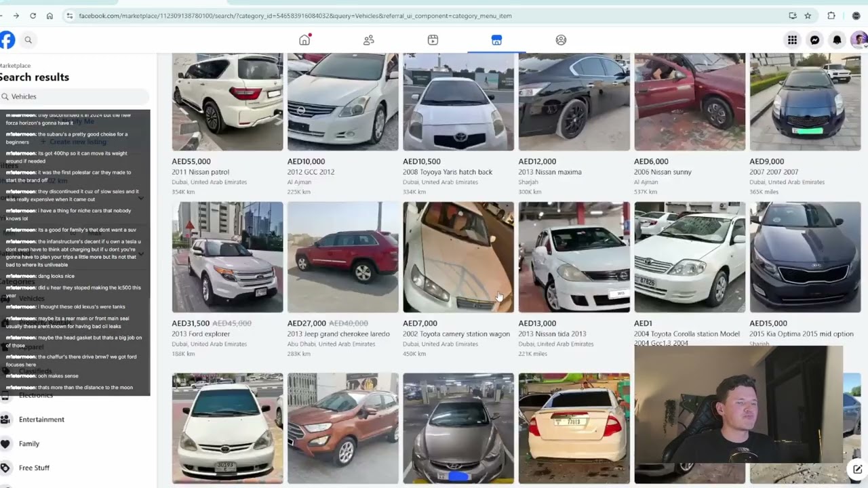Open the grey Hyundai sedan listing photo
Viewport: 868px width, 488px height.
pyautogui.click(x=458, y=428)
